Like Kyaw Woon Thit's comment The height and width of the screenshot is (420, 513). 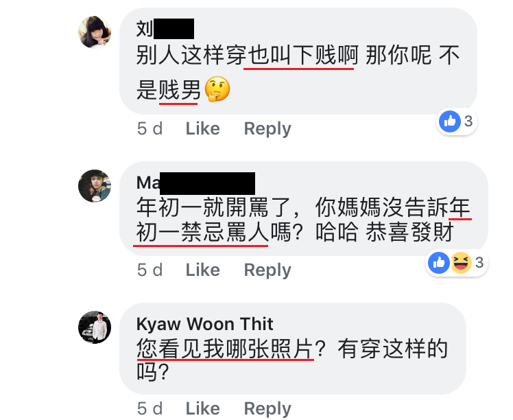coord(203,408)
